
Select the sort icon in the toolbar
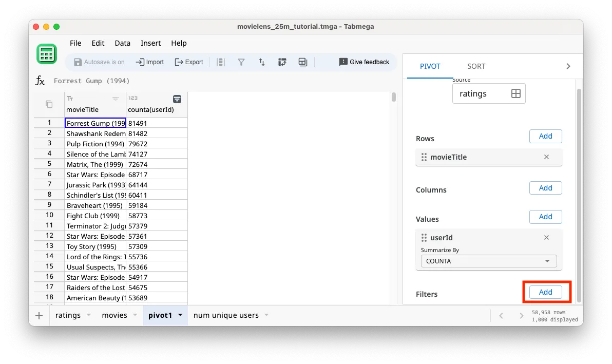(262, 62)
